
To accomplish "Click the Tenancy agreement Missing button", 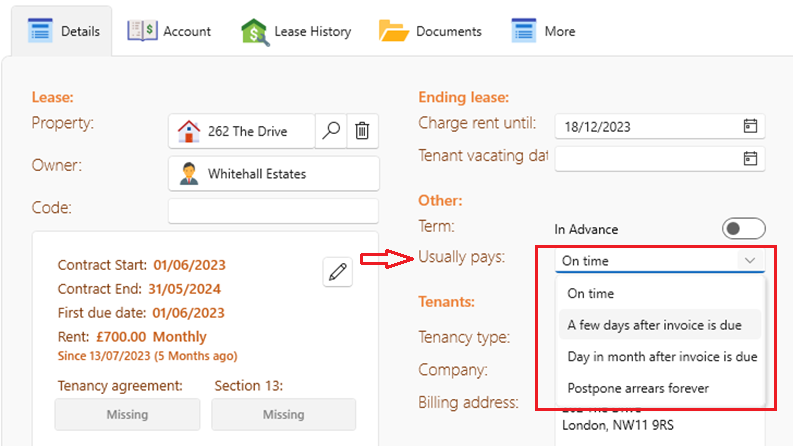I will [127, 415].
